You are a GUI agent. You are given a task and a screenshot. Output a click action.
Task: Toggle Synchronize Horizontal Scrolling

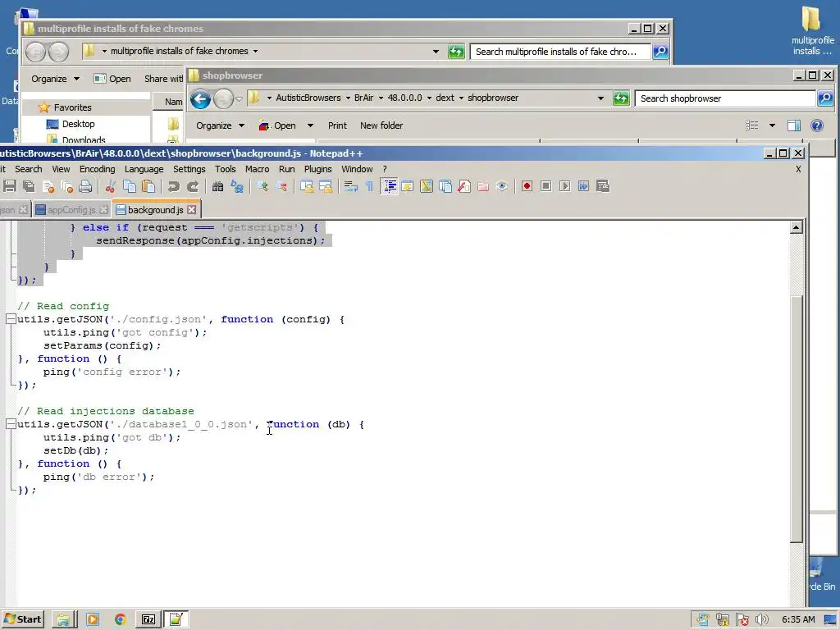tap(326, 186)
